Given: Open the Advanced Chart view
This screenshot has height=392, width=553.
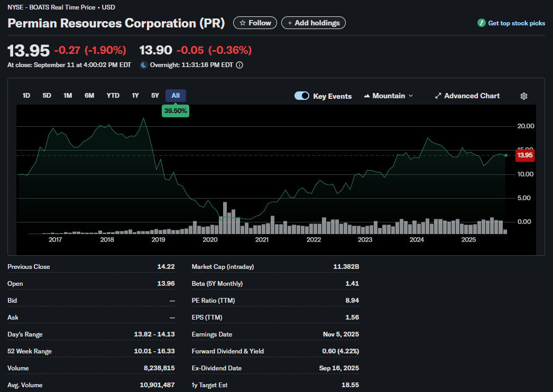Looking at the screenshot, I should click(x=467, y=96).
